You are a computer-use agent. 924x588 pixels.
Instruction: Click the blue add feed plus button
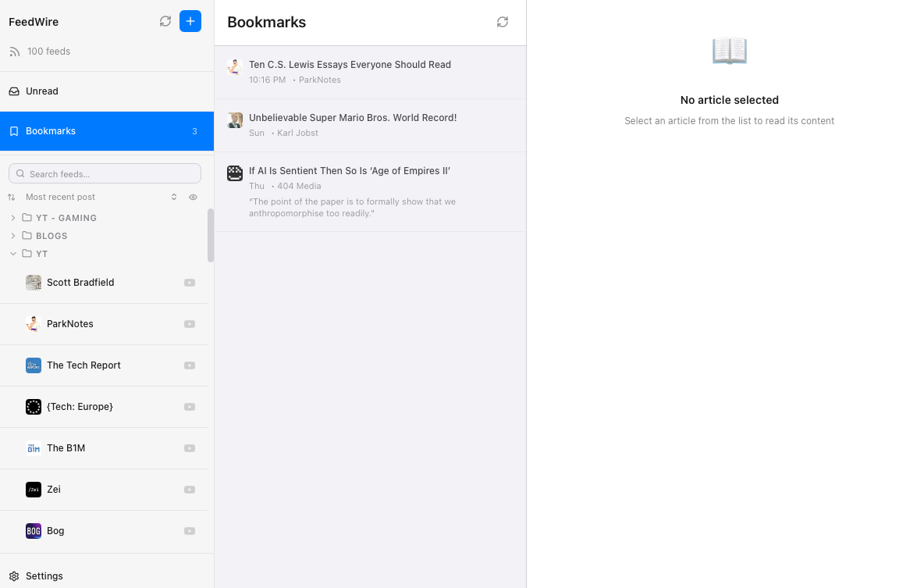click(x=190, y=21)
